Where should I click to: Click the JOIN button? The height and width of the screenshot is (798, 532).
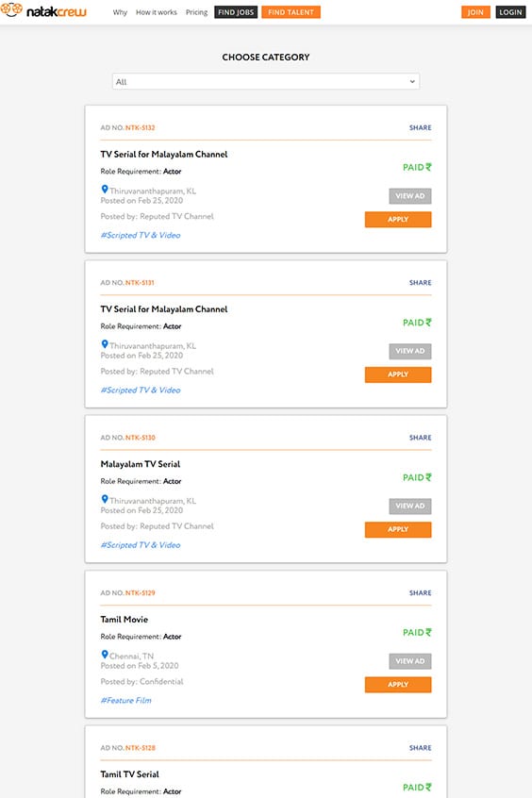[x=475, y=12]
